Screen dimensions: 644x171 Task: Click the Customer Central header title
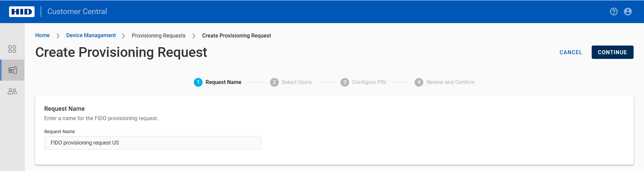tap(77, 12)
